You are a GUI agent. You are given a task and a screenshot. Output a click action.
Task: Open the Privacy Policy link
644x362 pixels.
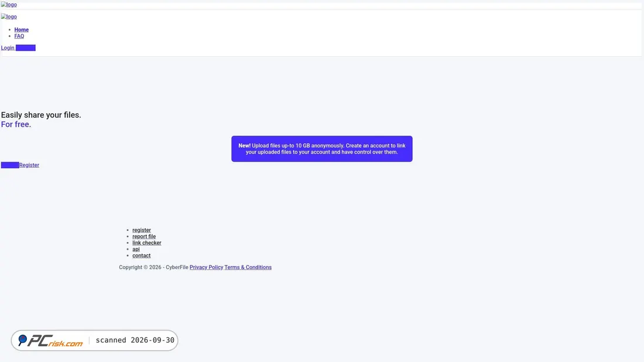point(206,267)
